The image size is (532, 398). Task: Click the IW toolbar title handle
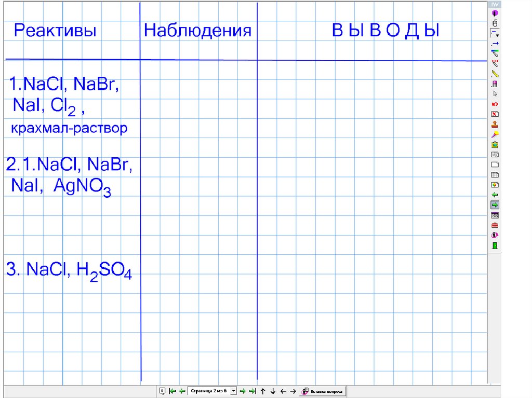point(495,4)
